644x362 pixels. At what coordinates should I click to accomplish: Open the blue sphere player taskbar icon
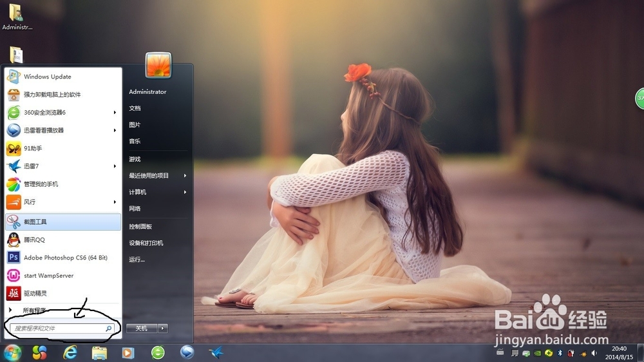(x=187, y=352)
